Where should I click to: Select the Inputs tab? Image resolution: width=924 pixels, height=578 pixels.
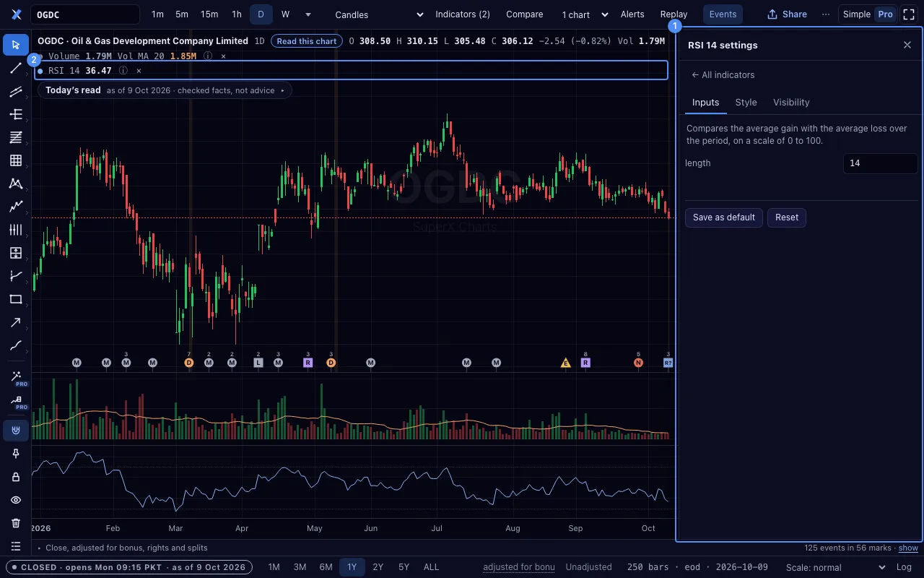pos(705,103)
